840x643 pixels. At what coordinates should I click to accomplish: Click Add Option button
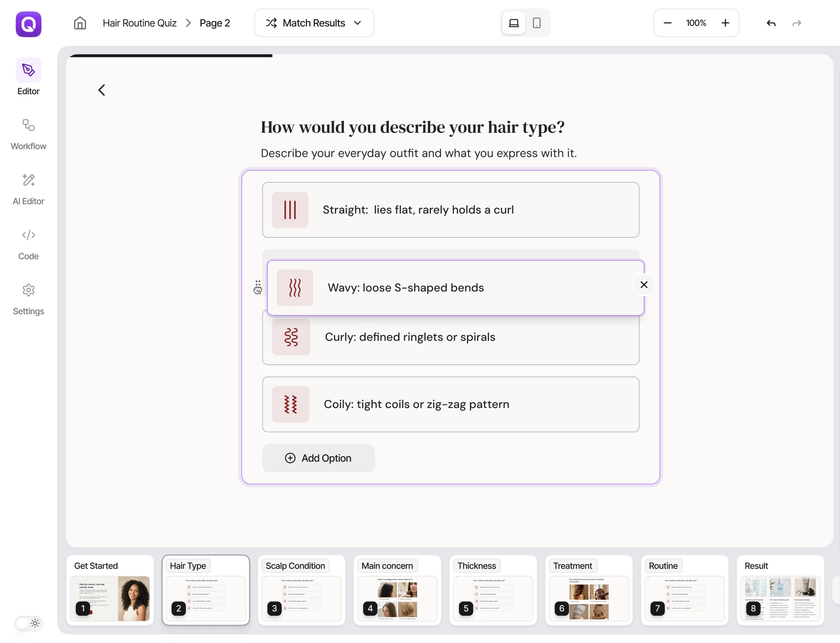[x=318, y=458]
